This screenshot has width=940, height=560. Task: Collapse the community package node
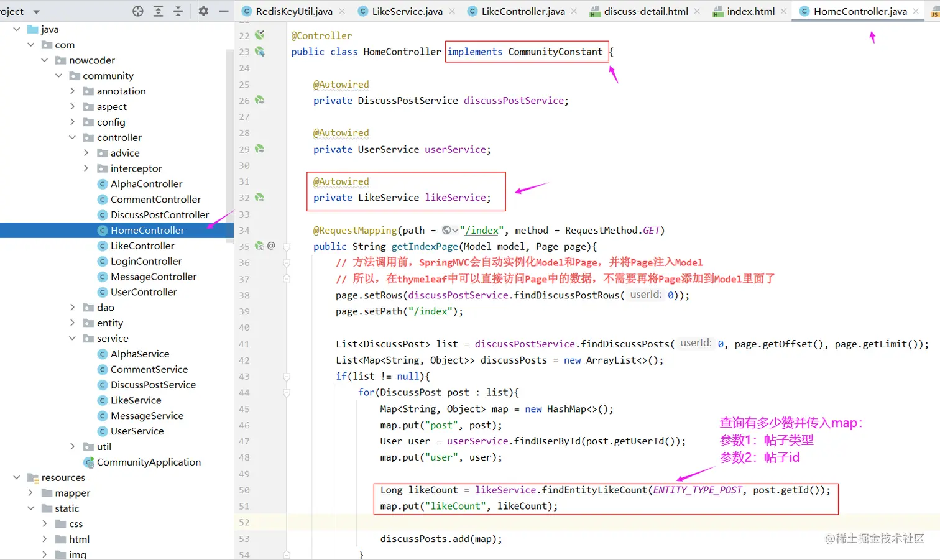point(58,76)
